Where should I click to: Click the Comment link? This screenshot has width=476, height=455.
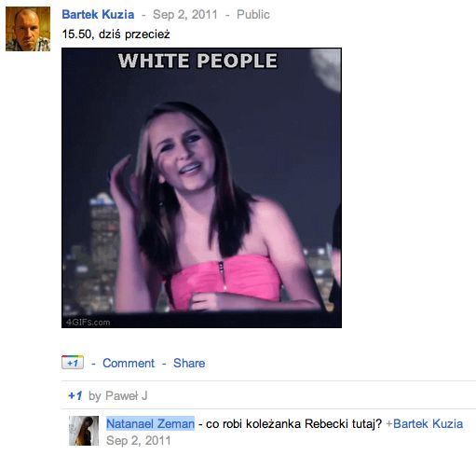129,363
